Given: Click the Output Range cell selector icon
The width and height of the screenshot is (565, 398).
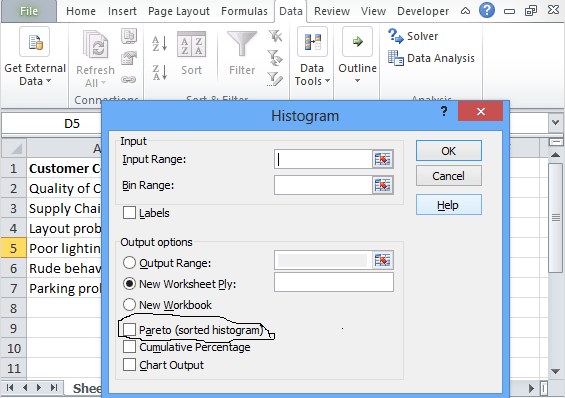Looking at the screenshot, I should click(382, 260).
